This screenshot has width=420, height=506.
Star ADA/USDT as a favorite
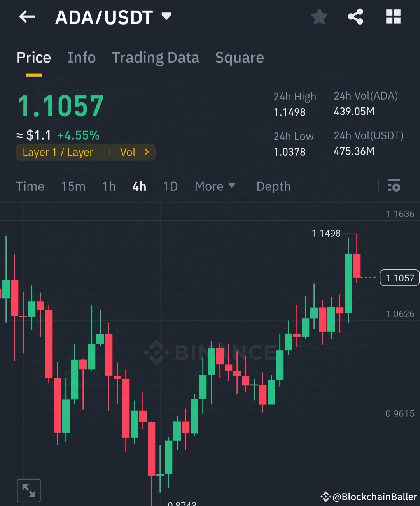coord(319,16)
